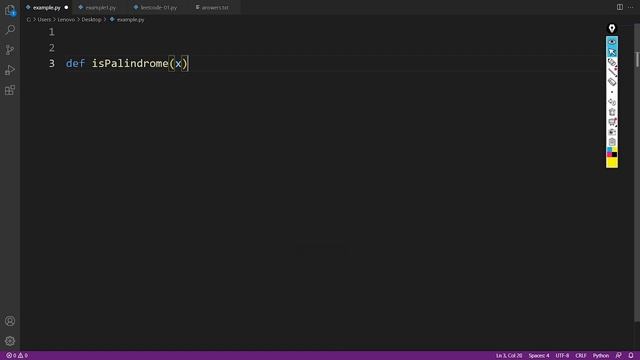Click the small dot pen size option

click(612, 92)
